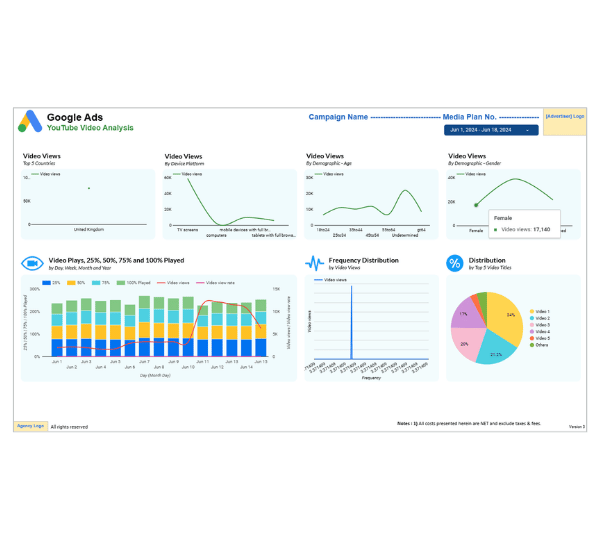600x540 pixels.
Task: Toggle the 100% Played legend entry
Action: click(133, 283)
